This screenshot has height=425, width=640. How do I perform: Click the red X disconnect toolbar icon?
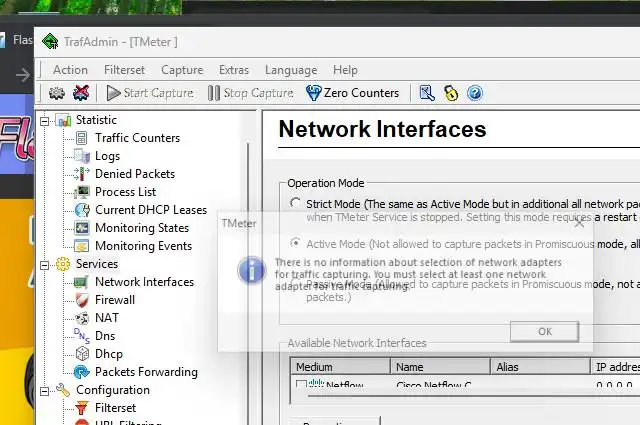point(81,93)
